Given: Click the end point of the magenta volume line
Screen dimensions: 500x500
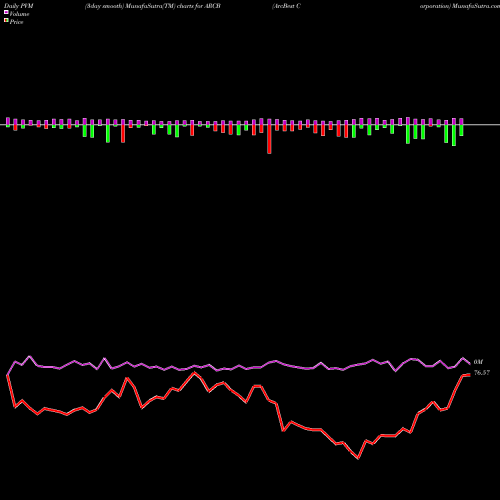Looking at the screenshot, I should (x=470, y=363).
